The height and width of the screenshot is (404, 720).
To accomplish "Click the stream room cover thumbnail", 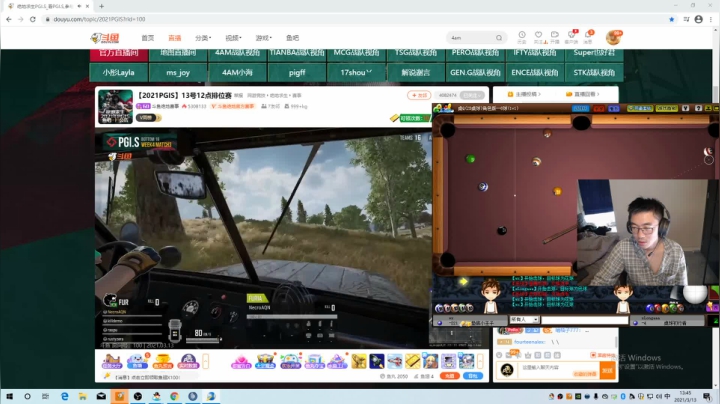I will point(115,107).
